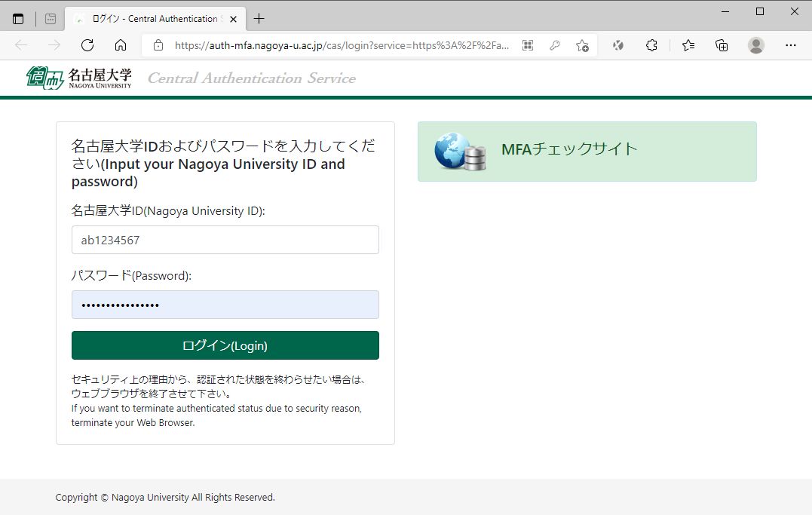
Task: Add this page to favorites
Action: pyautogui.click(x=582, y=45)
